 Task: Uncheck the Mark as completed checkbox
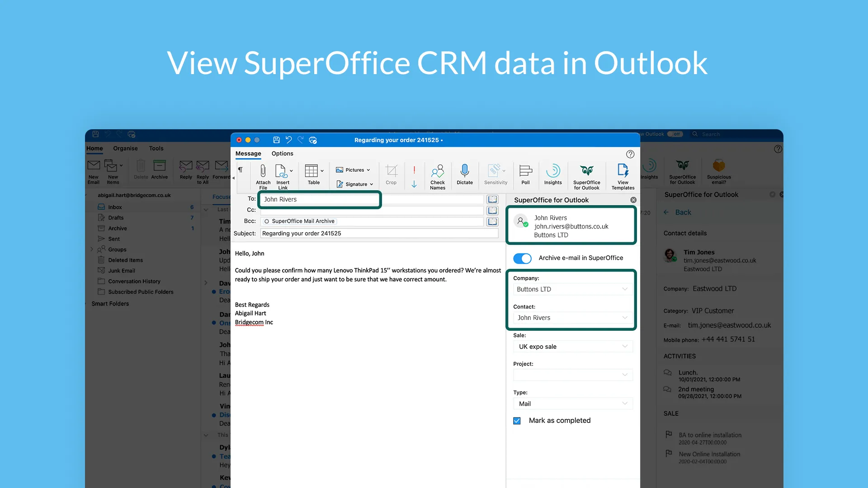click(517, 421)
